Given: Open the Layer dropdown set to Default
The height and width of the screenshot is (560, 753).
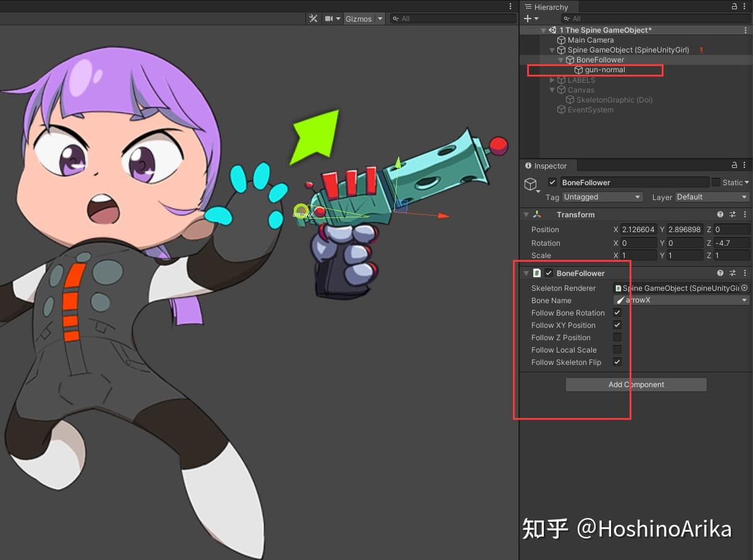Looking at the screenshot, I should pos(712,197).
